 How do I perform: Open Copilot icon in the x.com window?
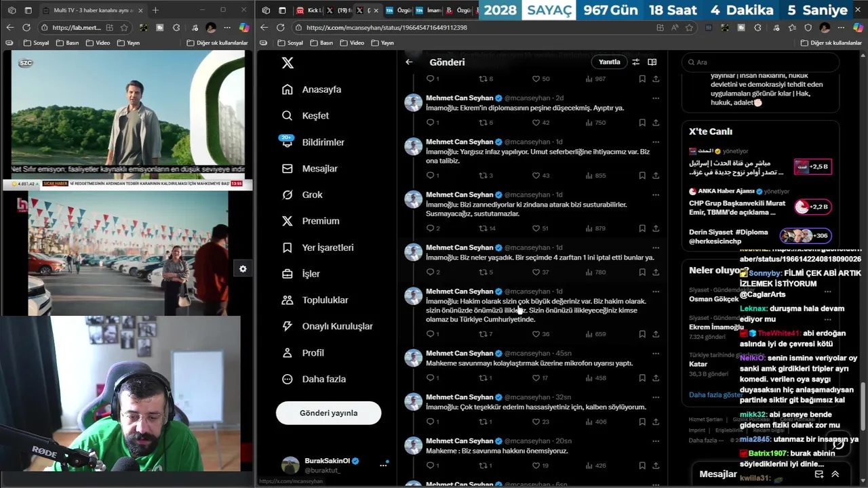[857, 28]
